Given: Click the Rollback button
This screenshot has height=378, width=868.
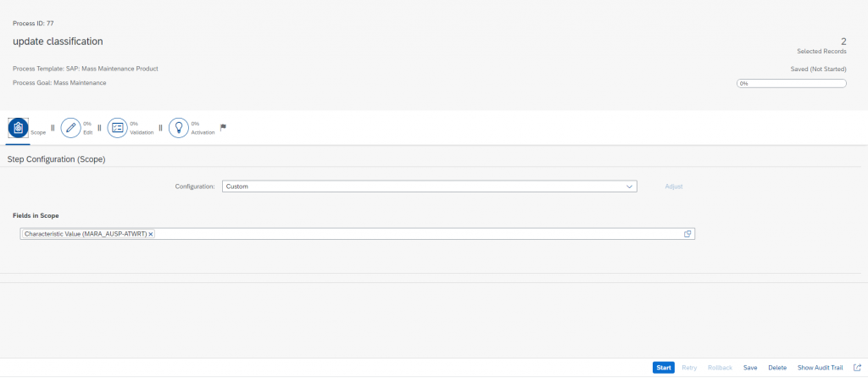Looking at the screenshot, I should (720, 368).
